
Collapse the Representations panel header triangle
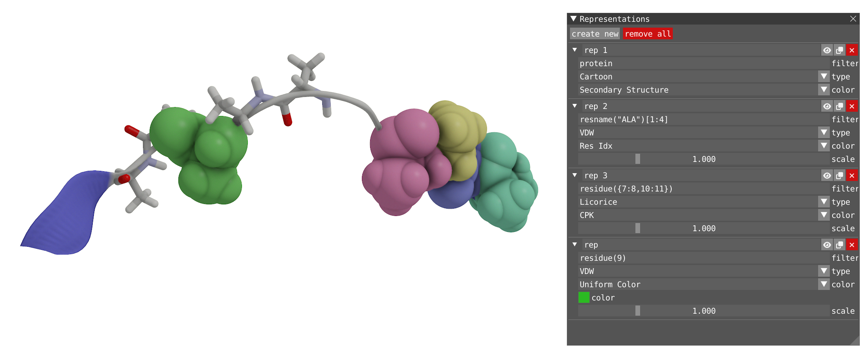pyautogui.click(x=573, y=19)
